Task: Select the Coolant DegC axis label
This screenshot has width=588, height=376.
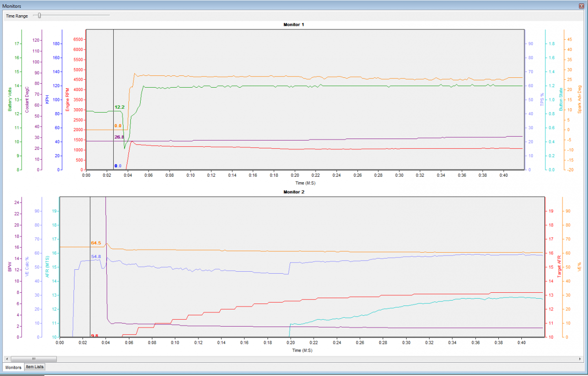Action: [x=27, y=99]
